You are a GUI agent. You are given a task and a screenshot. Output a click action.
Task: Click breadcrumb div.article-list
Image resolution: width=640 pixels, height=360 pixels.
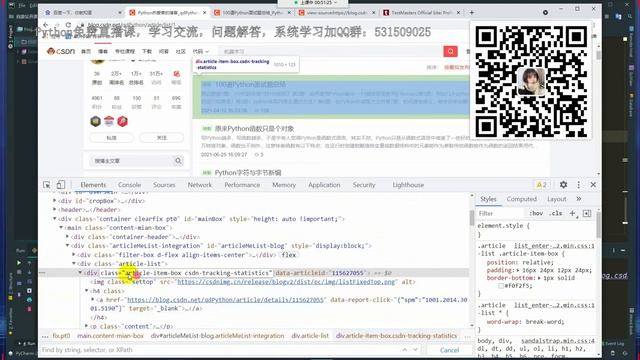click(310, 336)
